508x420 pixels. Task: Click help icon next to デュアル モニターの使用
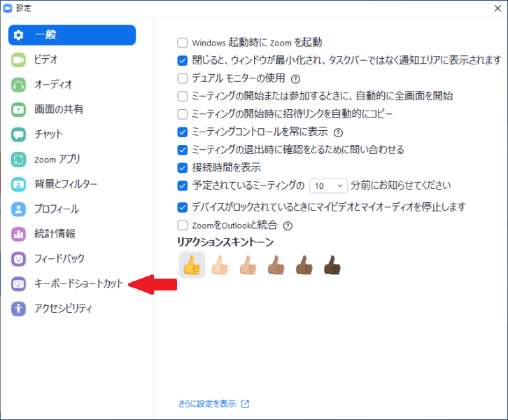tap(295, 78)
